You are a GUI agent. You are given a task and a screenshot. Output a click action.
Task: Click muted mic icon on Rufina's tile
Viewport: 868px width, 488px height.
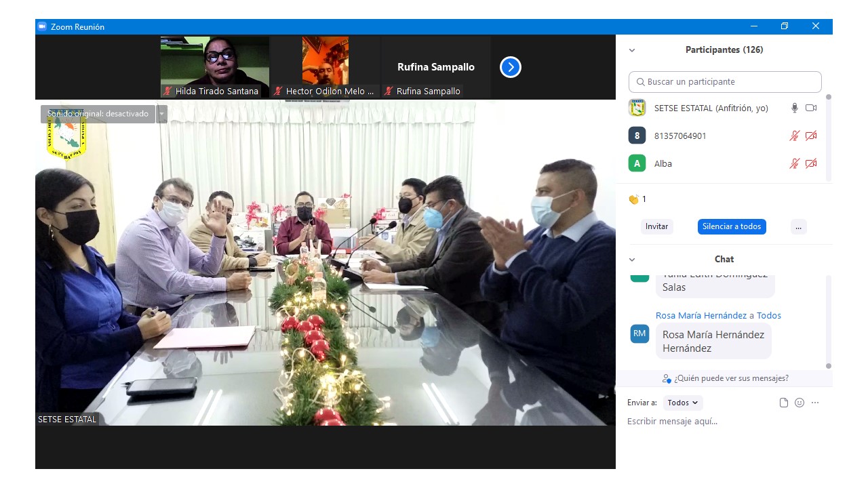(389, 91)
